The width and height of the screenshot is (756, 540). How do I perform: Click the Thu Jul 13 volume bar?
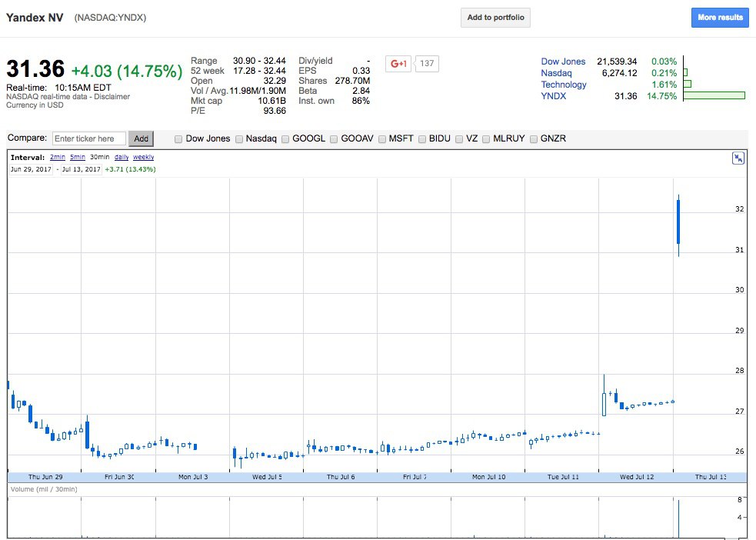[x=678, y=518]
